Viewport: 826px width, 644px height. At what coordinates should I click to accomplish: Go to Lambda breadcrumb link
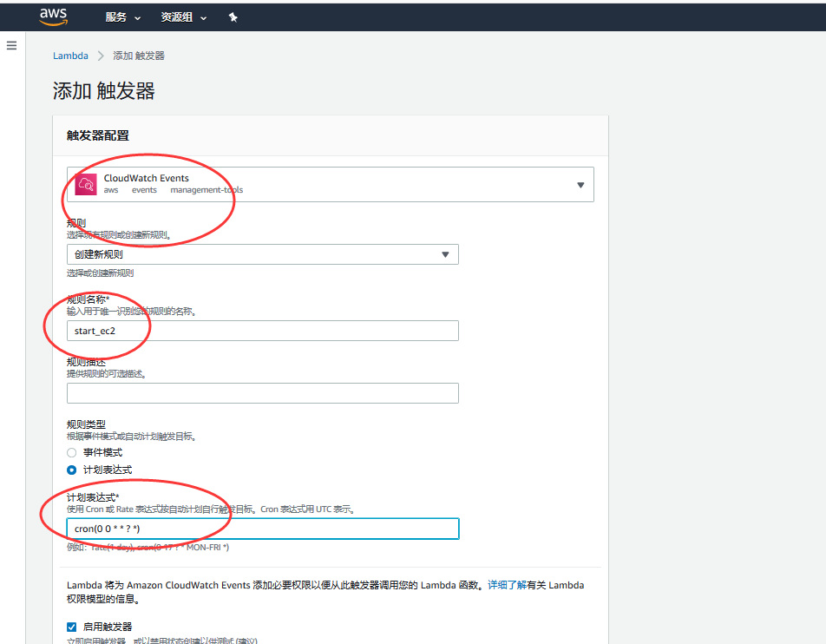pos(70,56)
